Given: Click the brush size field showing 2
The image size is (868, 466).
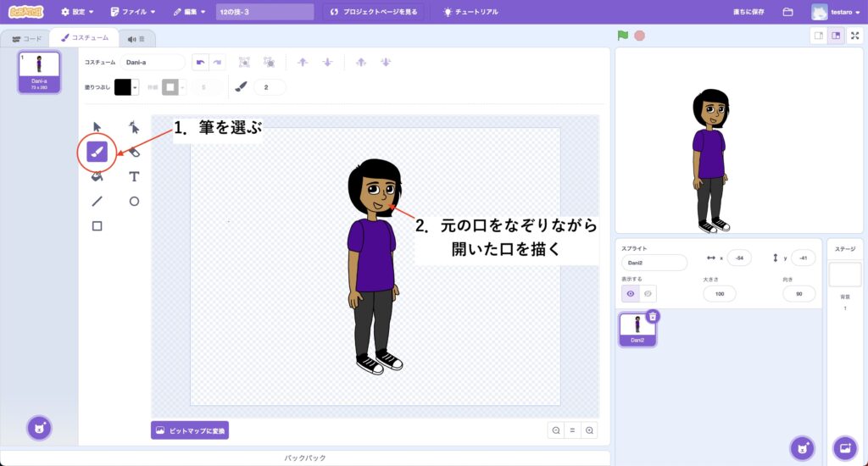Looking at the screenshot, I should point(270,87).
